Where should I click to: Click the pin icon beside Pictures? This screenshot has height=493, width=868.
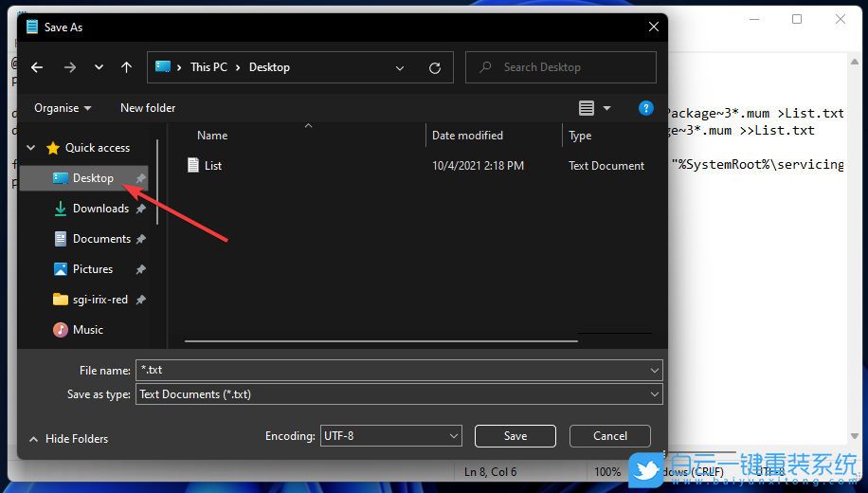pyautogui.click(x=141, y=269)
